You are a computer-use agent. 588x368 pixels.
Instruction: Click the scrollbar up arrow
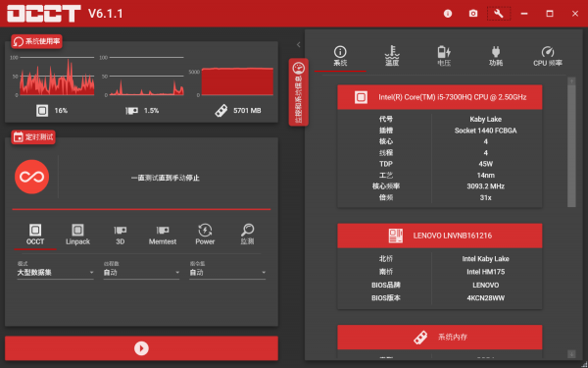click(571, 81)
